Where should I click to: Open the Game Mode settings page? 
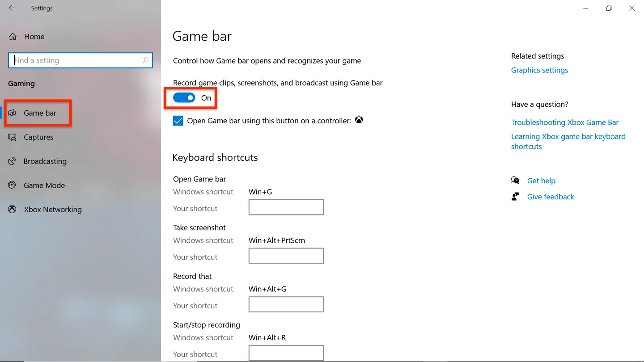[44, 185]
